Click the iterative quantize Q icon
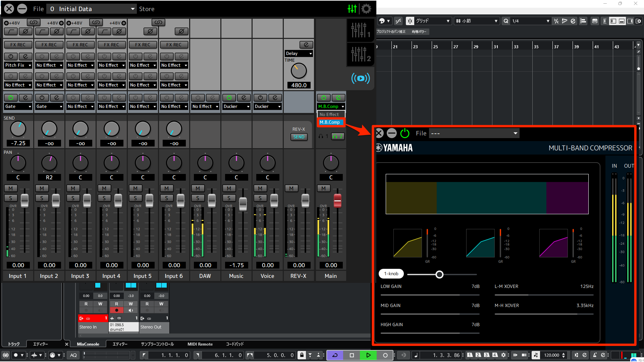This screenshot has width=644, height=362. [506, 21]
